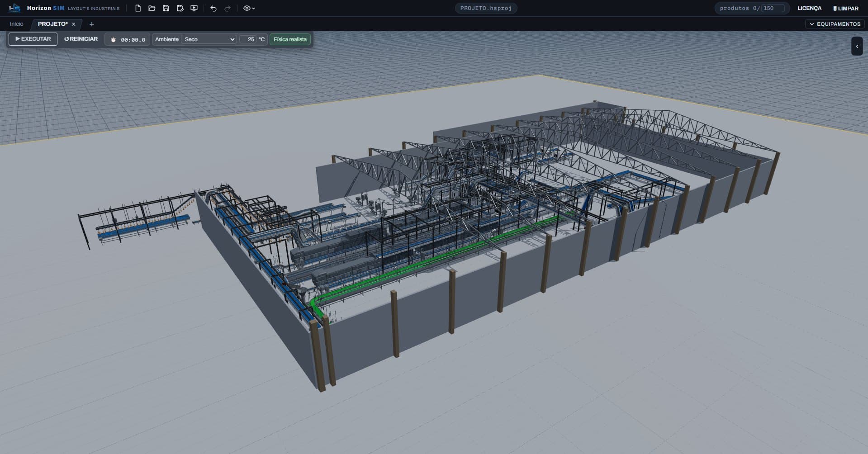Image resolution: width=868 pixels, height=454 pixels.
Task: Open an existing project folder
Action: pyautogui.click(x=152, y=8)
